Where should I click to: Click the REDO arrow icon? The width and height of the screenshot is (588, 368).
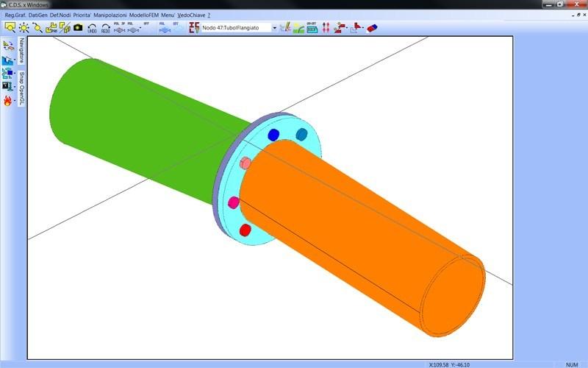pyautogui.click(x=105, y=28)
